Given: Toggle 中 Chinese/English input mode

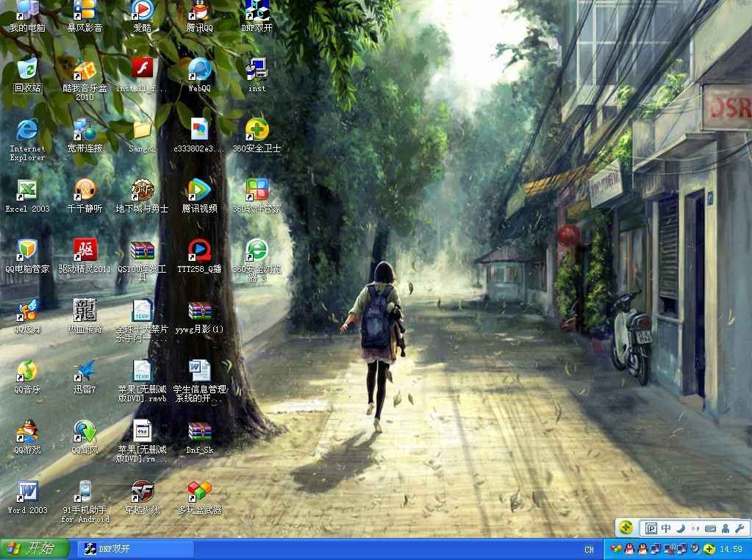Looking at the screenshot, I should coord(666,528).
